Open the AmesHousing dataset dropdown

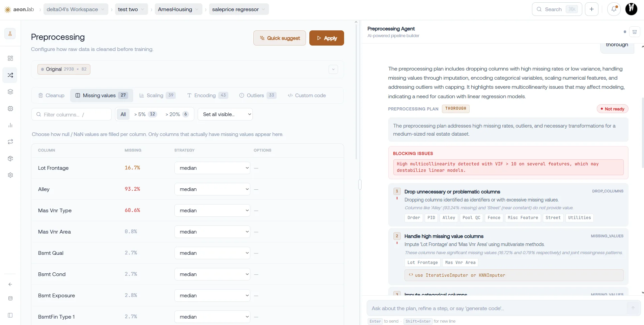tap(178, 9)
